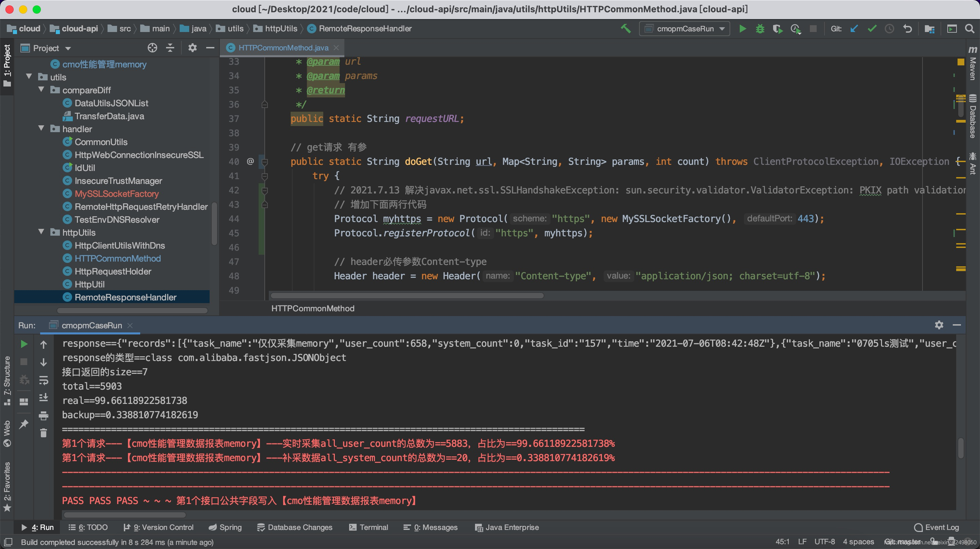Clear run console with trash icon
This screenshot has height=549, width=980.
[x=43, y=433]
